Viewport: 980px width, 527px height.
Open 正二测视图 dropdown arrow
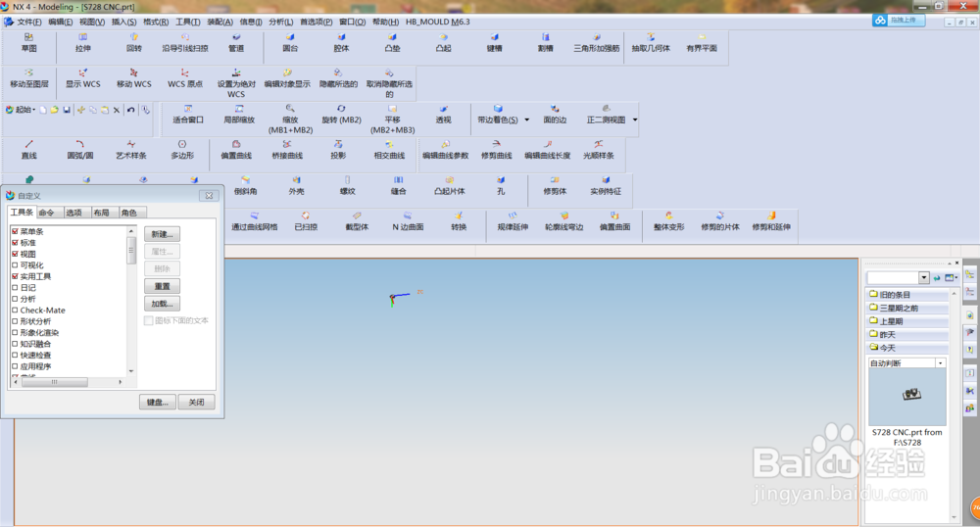tap(635, 120)
